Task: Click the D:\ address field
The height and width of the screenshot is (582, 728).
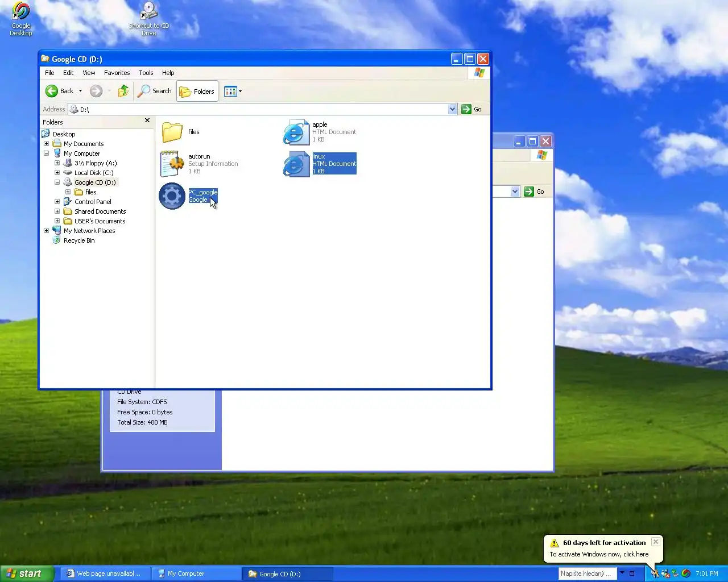Action: coord(264,109)
